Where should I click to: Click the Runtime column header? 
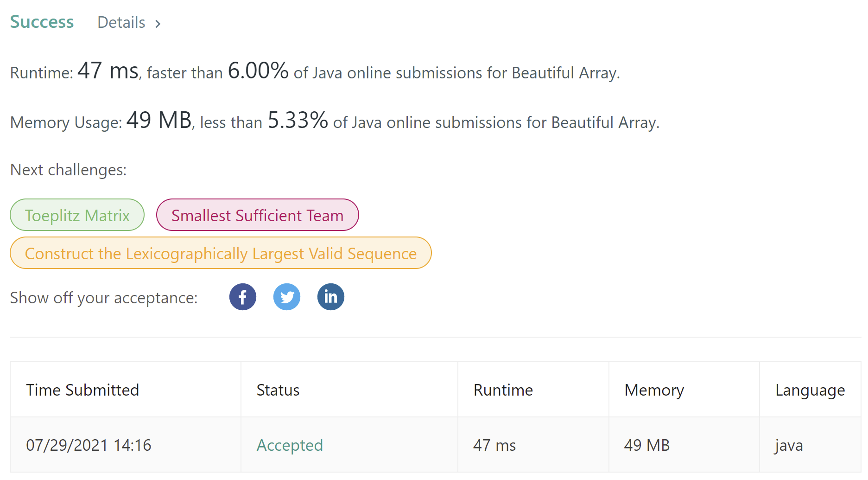point(503,390)
